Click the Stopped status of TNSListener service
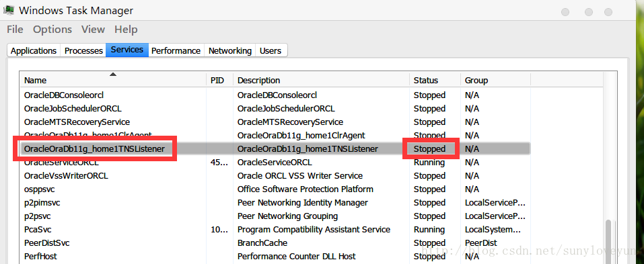Image resolution: width=644 pixels, height=264 pixels. (429, 149)
